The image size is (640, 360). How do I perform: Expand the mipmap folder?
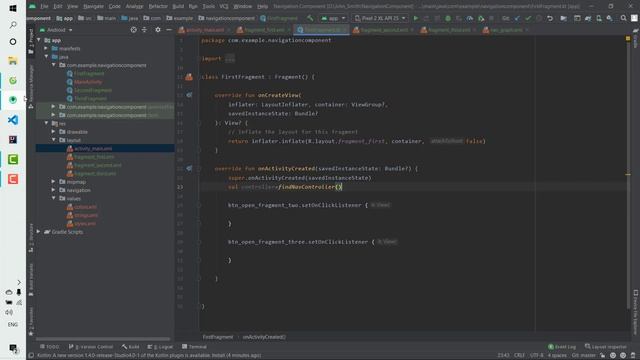tap(54, 182)
